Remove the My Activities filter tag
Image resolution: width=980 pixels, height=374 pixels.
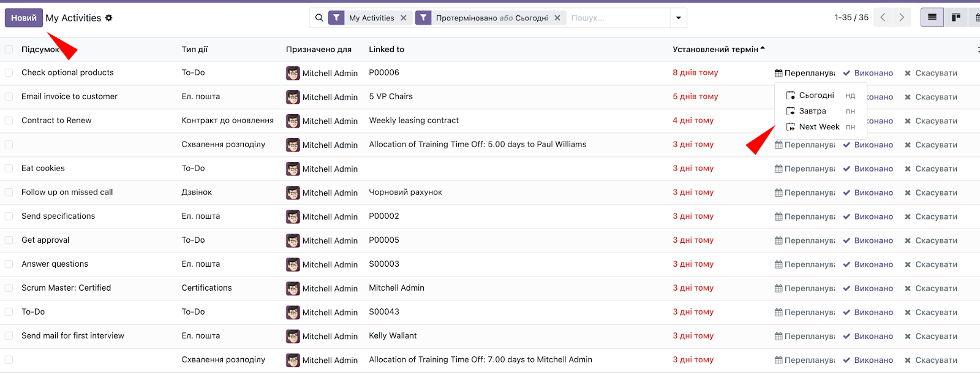click(404, 18)
